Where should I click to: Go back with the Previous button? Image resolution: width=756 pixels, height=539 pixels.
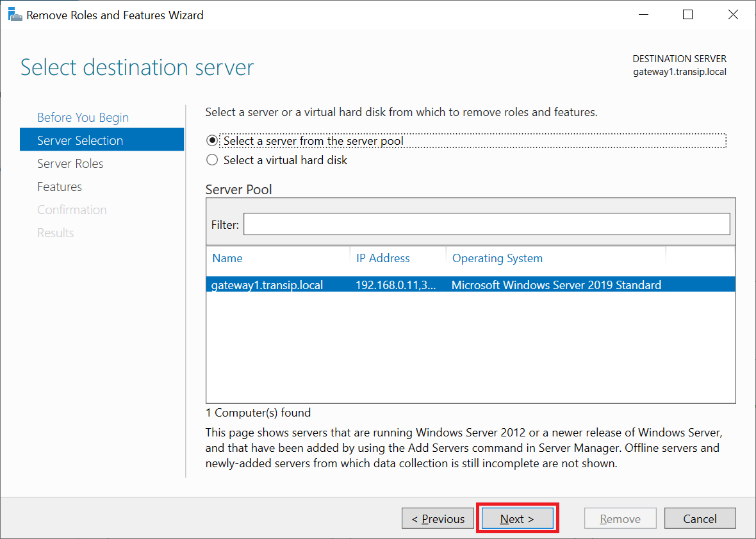coord(438,518)
